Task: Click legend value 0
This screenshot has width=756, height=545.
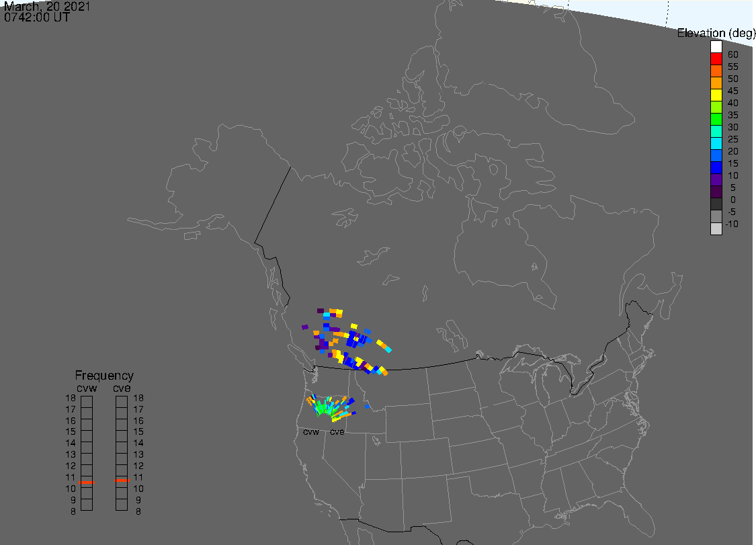Action: pos(733,200)
